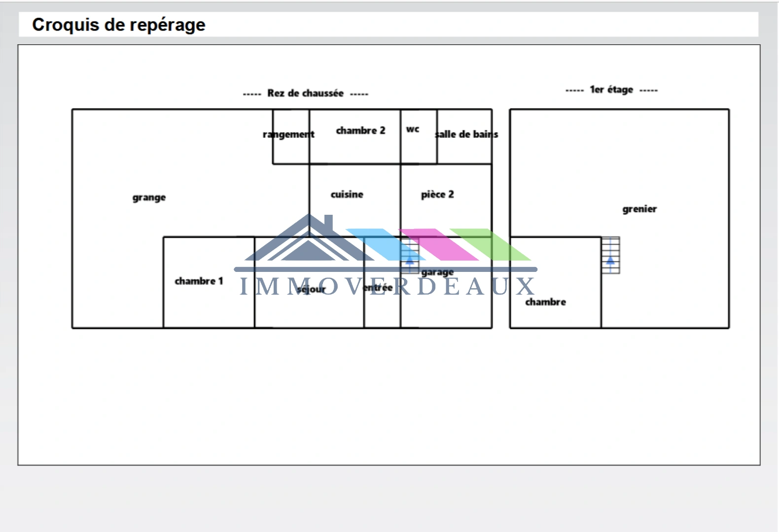Screen dimensions: 779x532
Task: Click the ground floor staircase symbol
Action: tap(410, 255)
